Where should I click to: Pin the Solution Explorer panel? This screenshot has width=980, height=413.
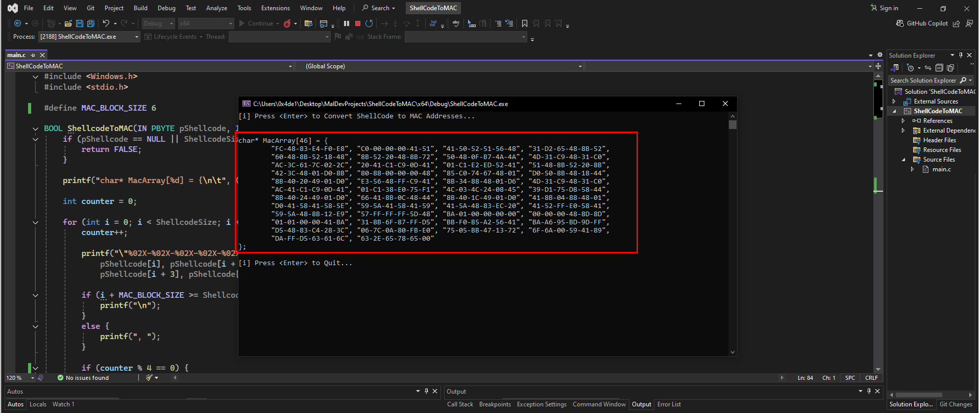(x=961, y=55)
